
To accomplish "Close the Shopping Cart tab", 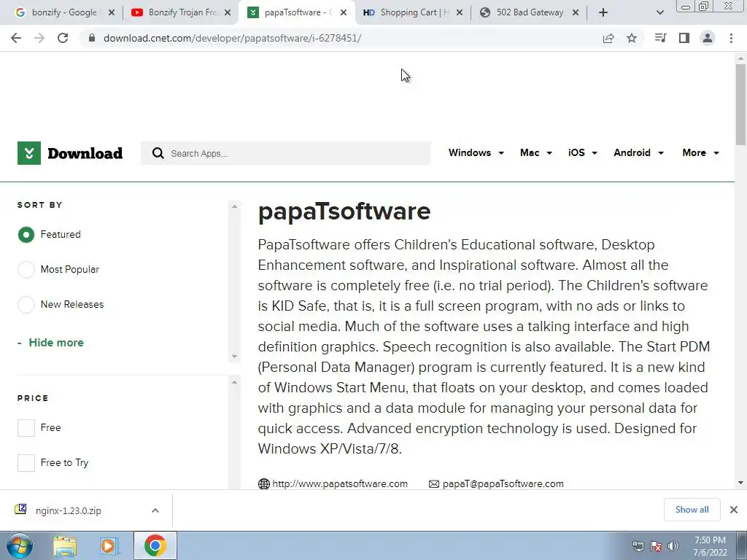I will coord(460,12).
